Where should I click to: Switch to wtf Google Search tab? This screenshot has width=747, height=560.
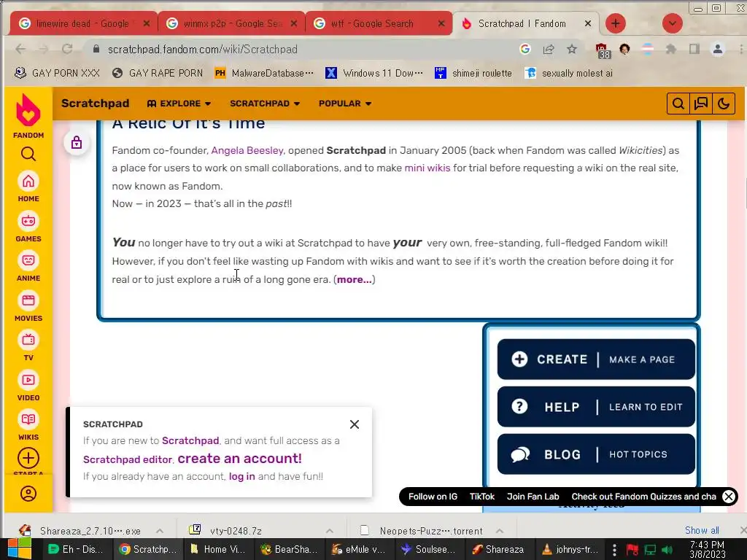[379, 23]
